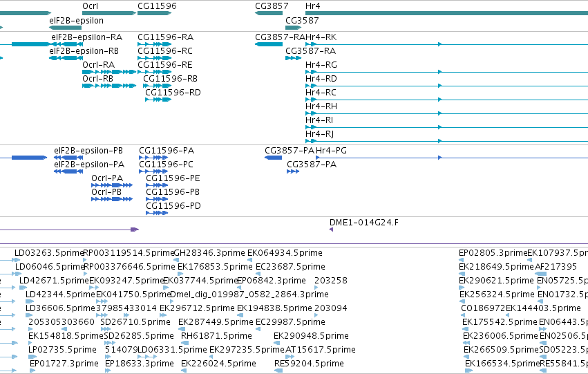Image resolution: width=588 pixels, height=374 pixels.
Task: Select transcript CG11596-RC
Action: click(x=165, y=51)
